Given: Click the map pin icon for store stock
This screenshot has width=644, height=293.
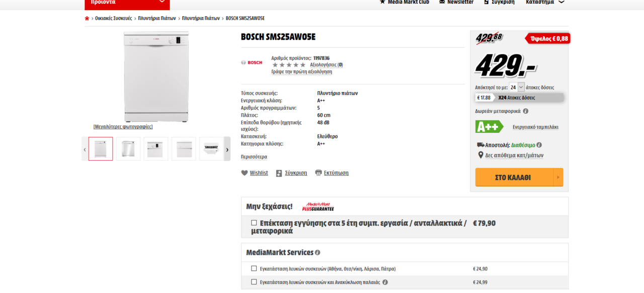Looking at the screenshot, I should click(x=480, y=155).
